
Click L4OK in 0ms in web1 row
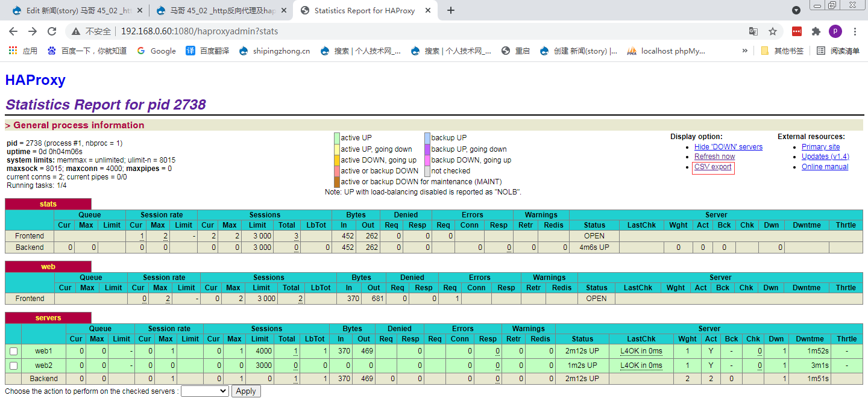[x=641, y=351]
